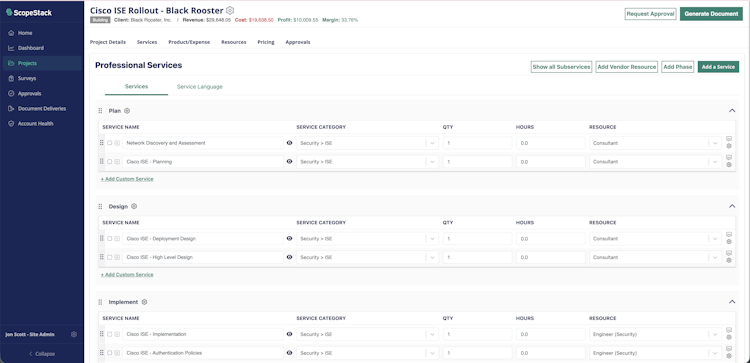Open the Product/Expense tab

click(x=189, y=42)
